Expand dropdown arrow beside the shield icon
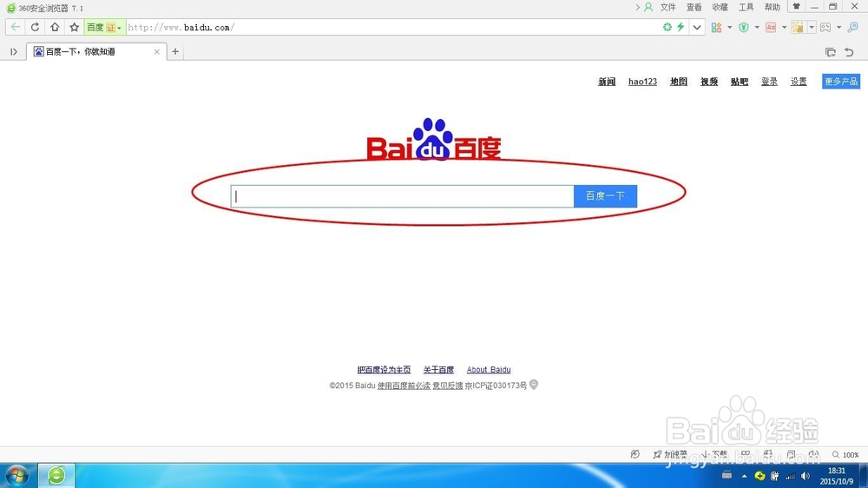 (757, 27)
